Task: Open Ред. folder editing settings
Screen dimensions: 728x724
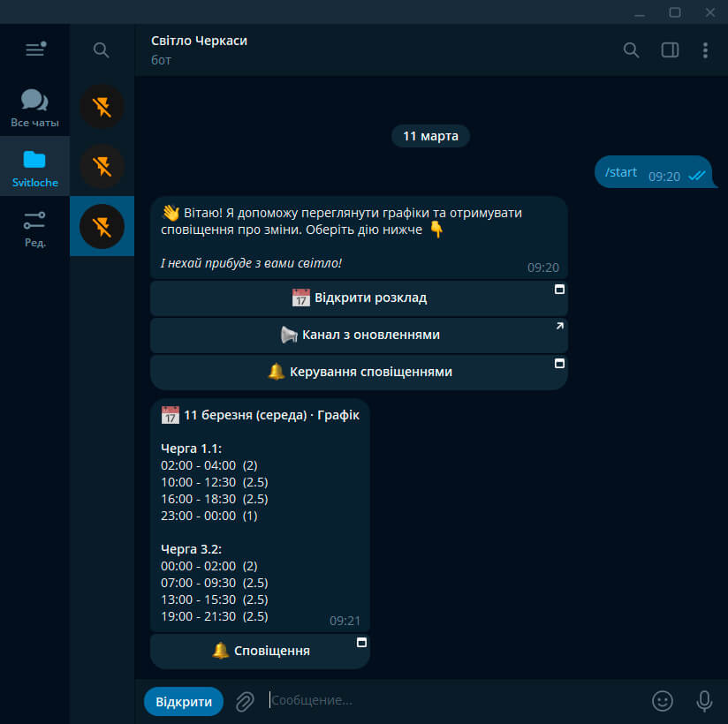Action: [34, 229]
